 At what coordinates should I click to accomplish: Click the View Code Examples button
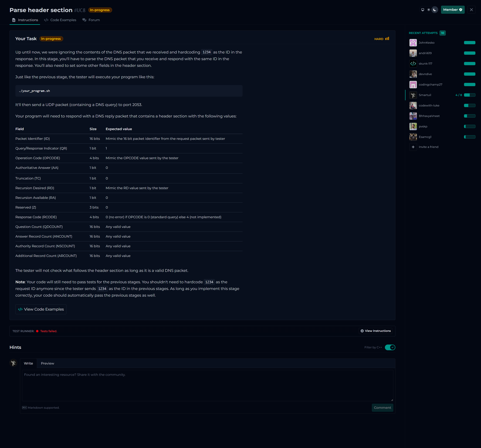(41, 309)
